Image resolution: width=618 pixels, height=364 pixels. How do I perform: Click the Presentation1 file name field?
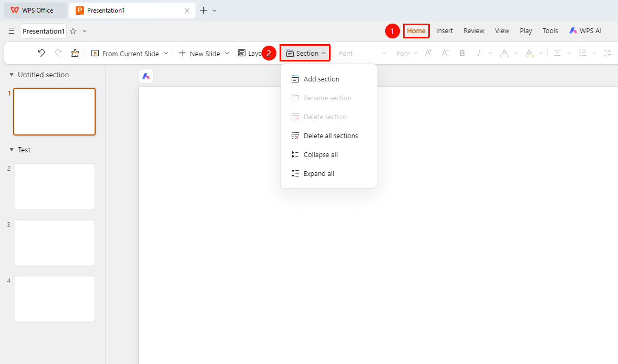coord(43,31)
